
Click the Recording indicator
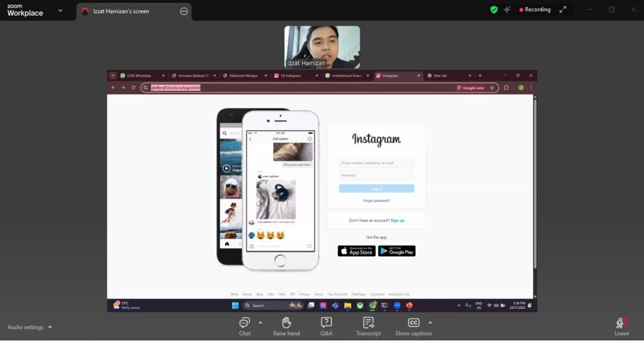click(535, 9)
